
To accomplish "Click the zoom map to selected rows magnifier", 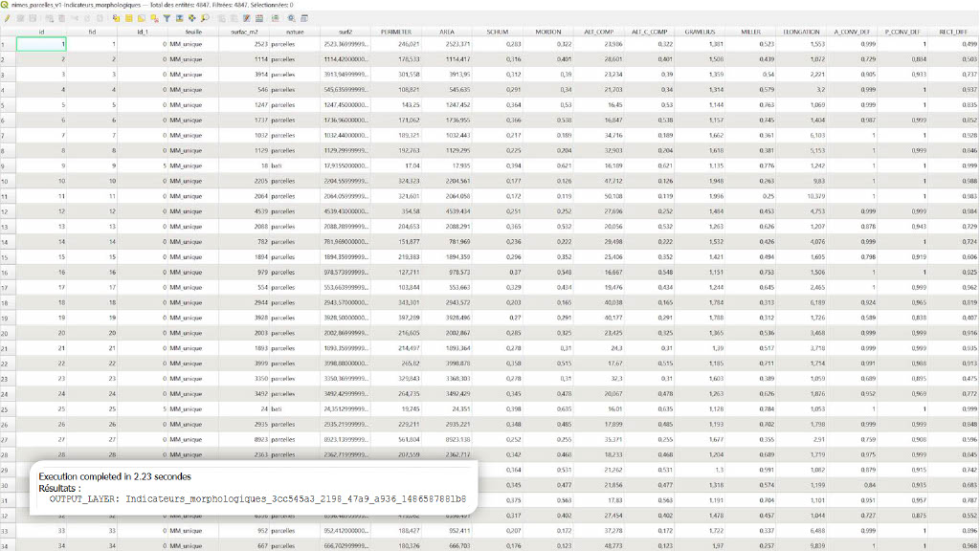I will pos(205,18).
